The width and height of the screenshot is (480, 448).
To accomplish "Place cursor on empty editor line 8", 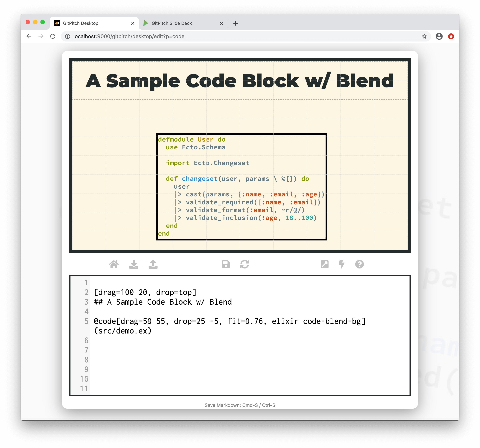I will 250,360.
